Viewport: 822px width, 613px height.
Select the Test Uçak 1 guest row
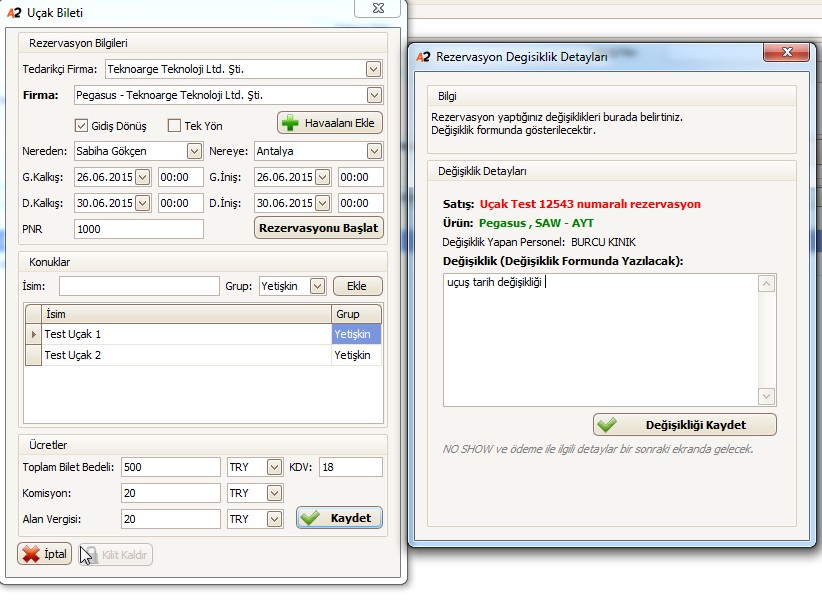coord(203,334)
